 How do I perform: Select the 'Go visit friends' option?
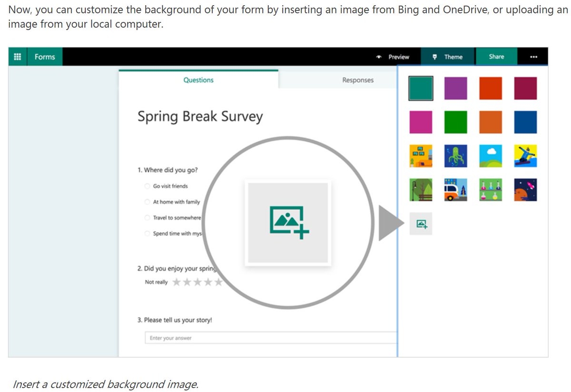tap(148, 186)
